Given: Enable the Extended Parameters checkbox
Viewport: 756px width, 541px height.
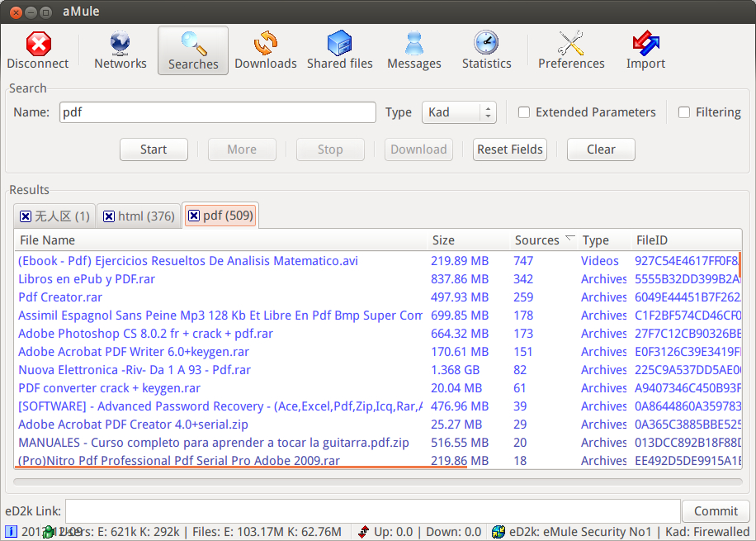Looking at the screenshot, I should click(523, 112).
